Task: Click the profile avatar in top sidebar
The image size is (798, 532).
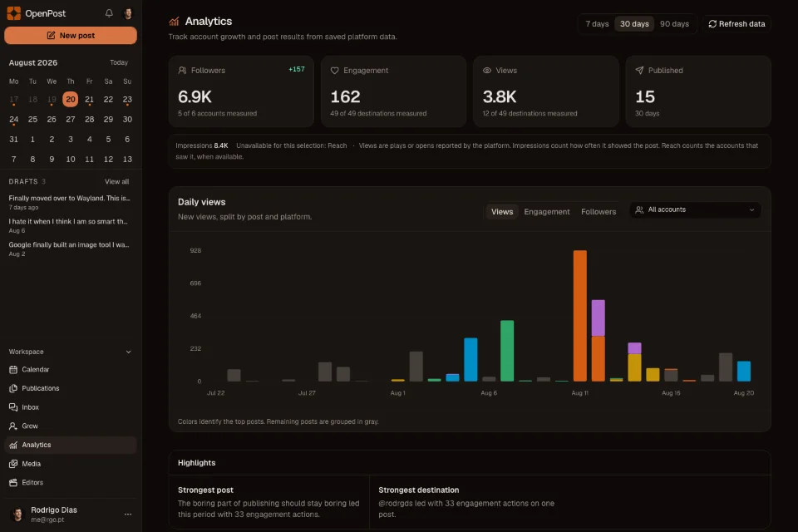Action: pyautogui.click(x=128, y=13)
